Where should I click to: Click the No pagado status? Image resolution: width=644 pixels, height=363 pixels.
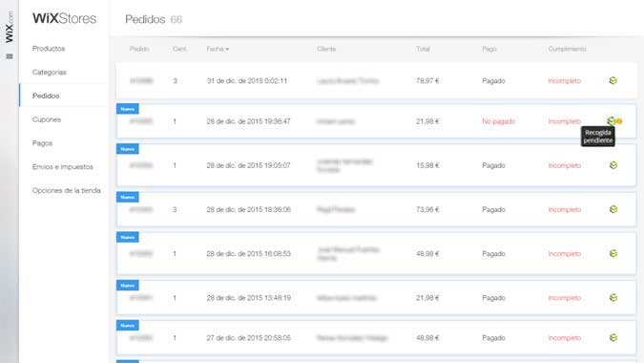pyautogui.click(x=498, y=121)
